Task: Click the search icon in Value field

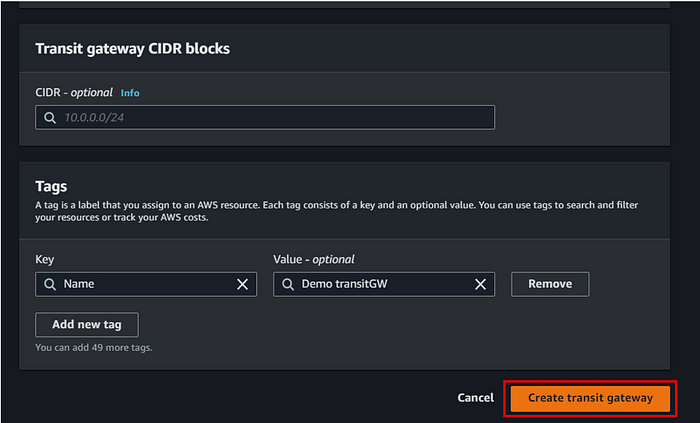Action: 288,285
